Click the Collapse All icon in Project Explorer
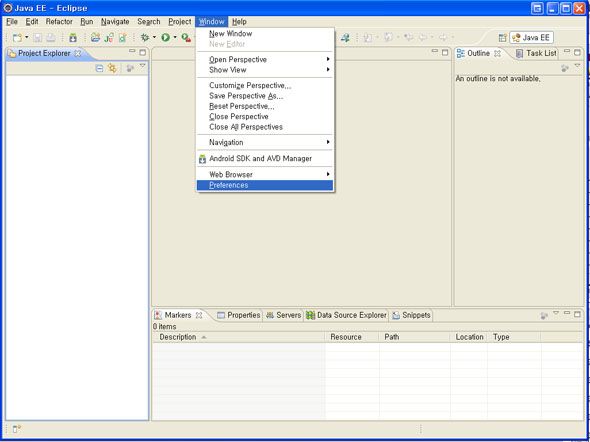 (x=99, y=68)
